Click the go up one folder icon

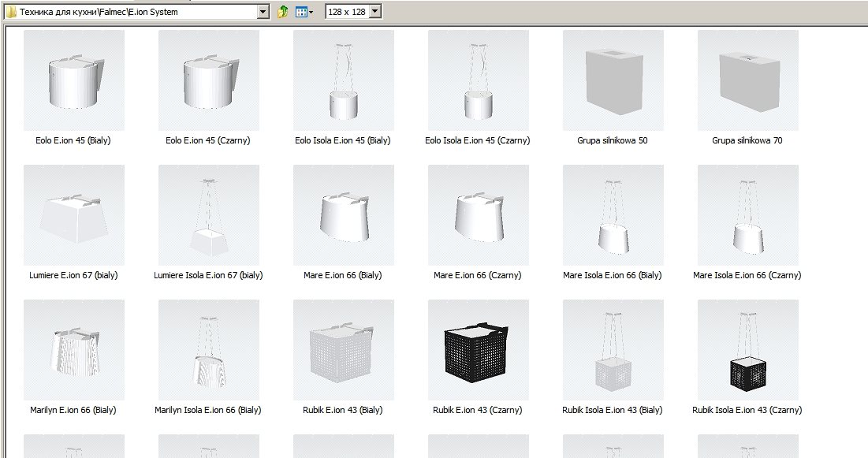tap(283, 12)
